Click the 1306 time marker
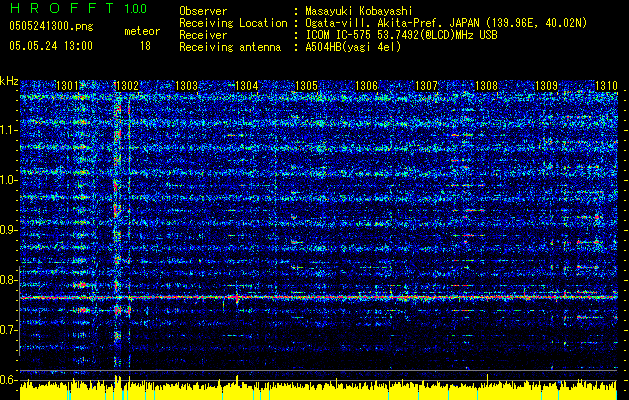Viewport: 629px width, 400px height. pos(367,86)
